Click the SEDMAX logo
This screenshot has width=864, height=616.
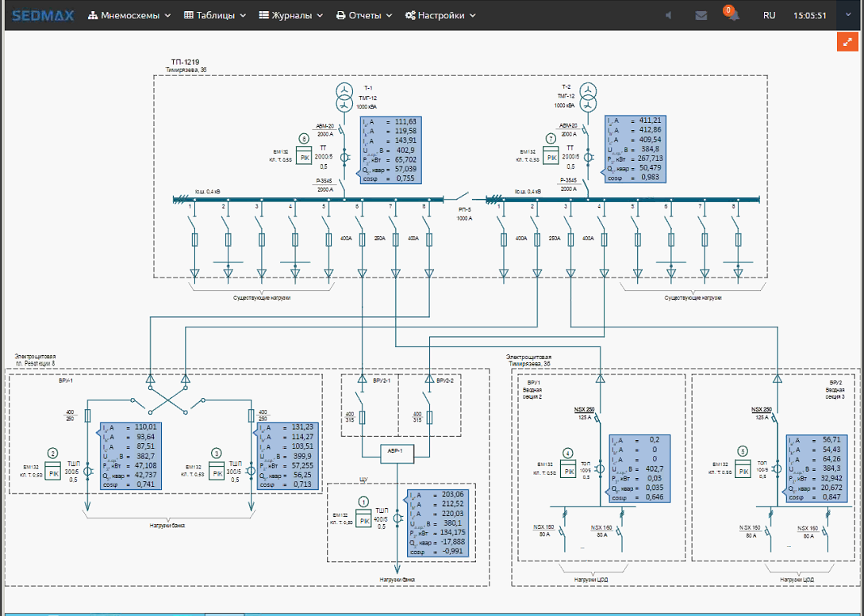click(x=44, y=15)
